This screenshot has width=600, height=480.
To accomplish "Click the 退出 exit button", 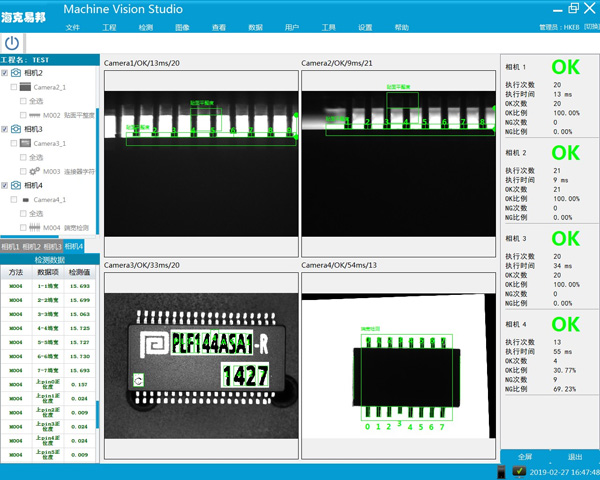I will coord(574,455).
